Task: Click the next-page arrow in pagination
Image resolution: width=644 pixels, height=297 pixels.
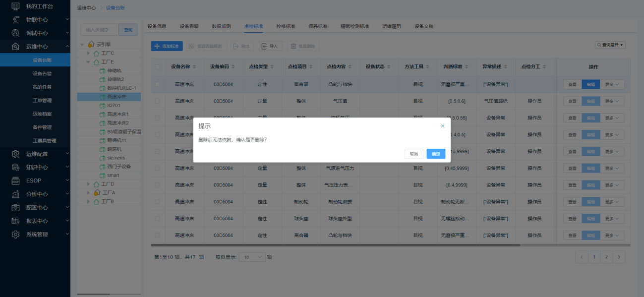Action: [619, 257]
